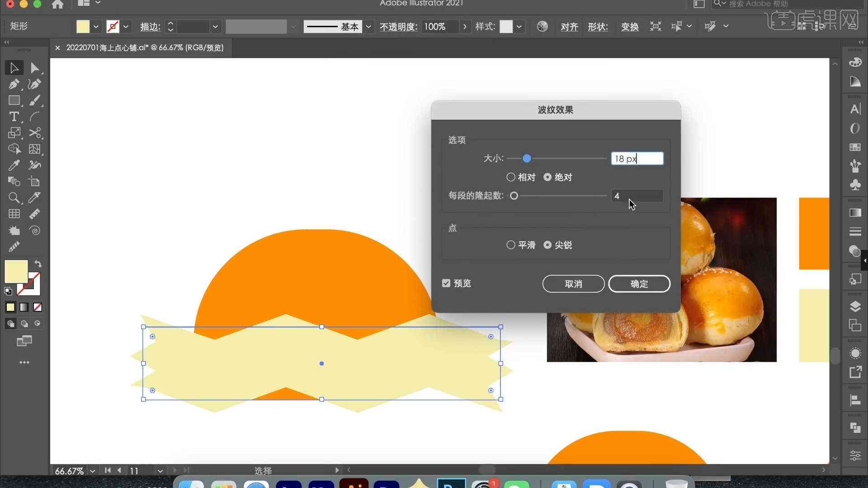Screen dimensions: 868x488
Task: Click the Cancel (取消) button
Action: [573, 284]
